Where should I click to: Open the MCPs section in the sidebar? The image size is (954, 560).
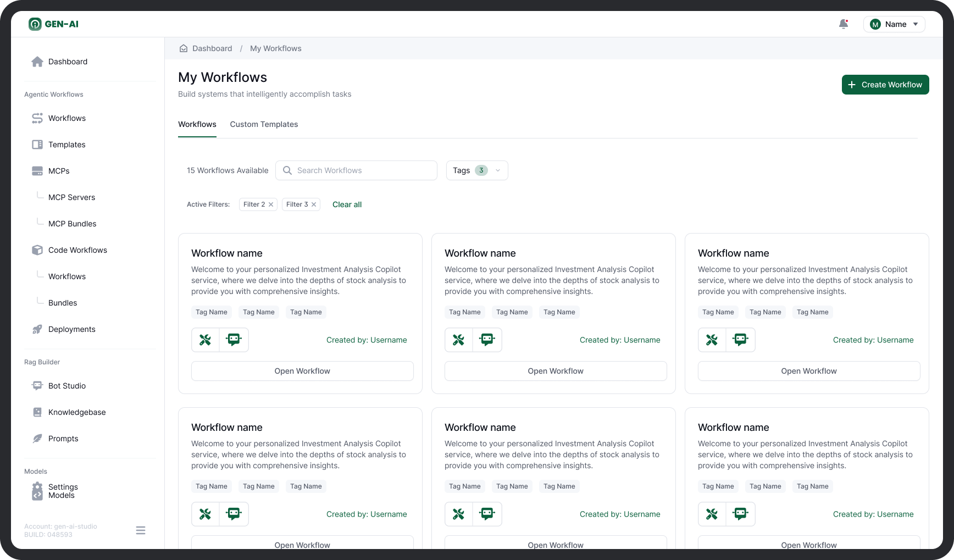point(59,171)
